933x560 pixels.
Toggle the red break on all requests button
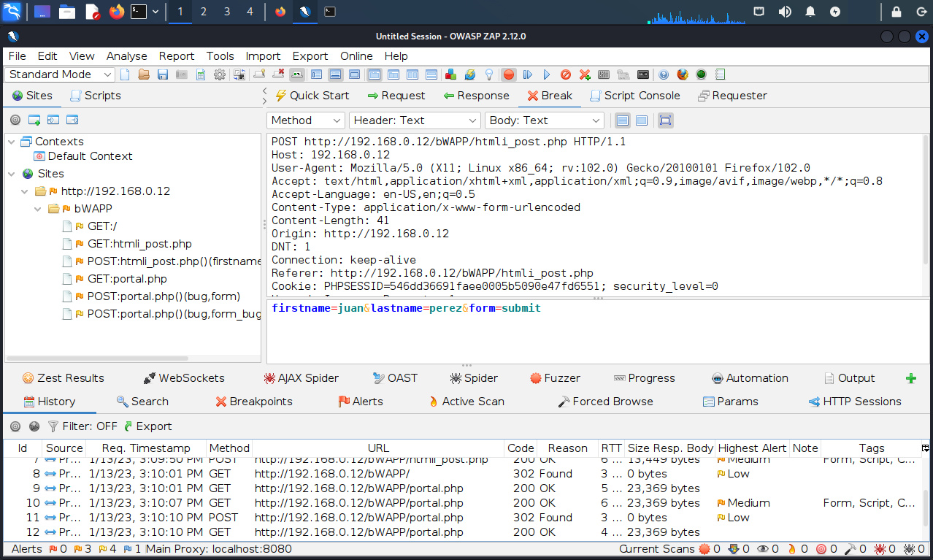click(x=509, y=74)
